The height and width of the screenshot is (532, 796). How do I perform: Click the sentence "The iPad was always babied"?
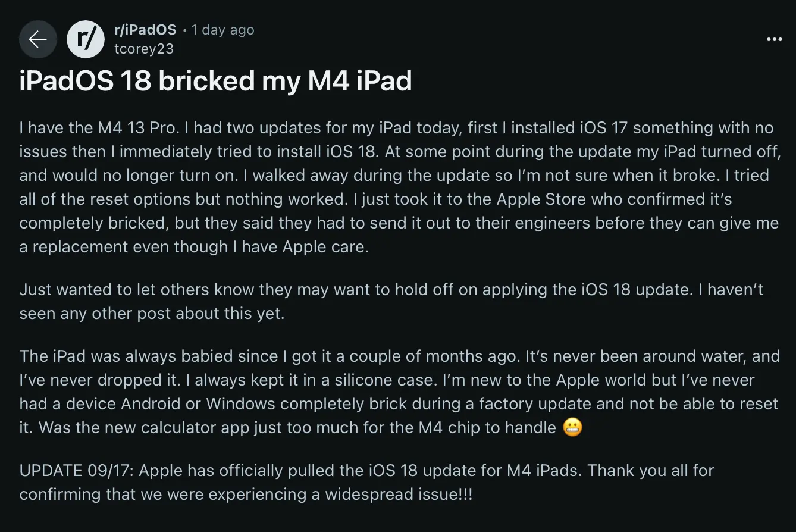(x=149, y=356)
